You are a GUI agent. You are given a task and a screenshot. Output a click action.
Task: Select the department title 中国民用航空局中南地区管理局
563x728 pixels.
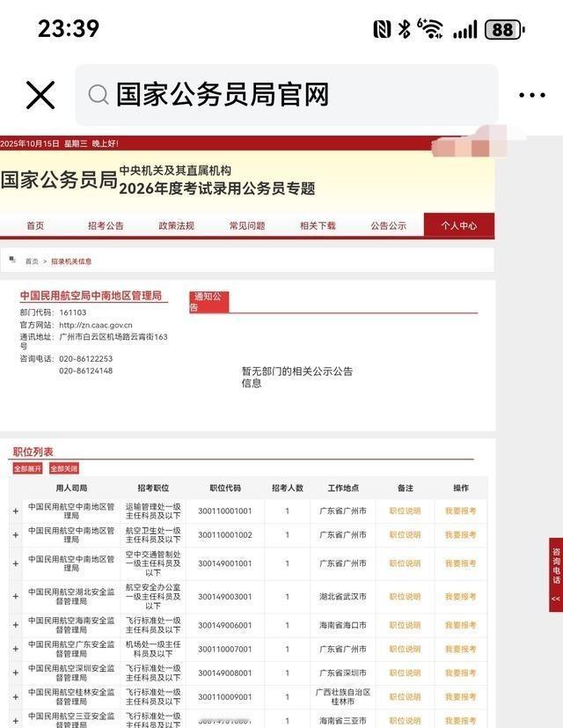tap(91, 296)
